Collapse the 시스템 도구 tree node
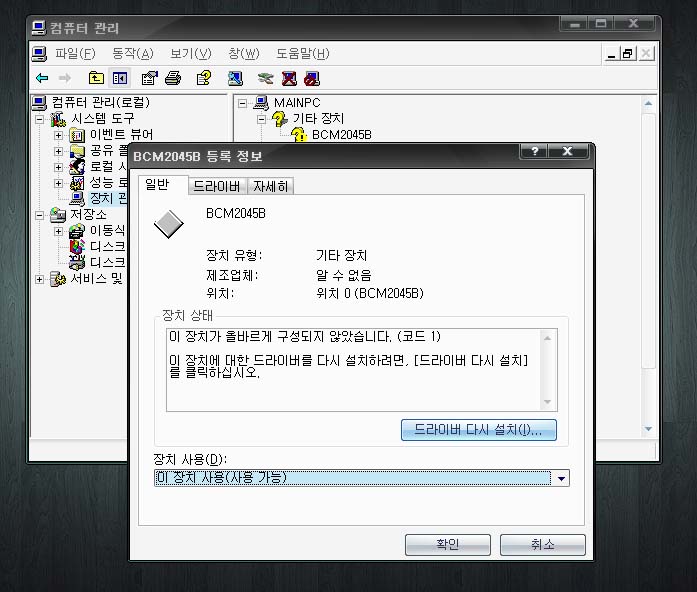The height and width of the screenshot is (592, 697). pyautogui.click(x=40, y=119)
